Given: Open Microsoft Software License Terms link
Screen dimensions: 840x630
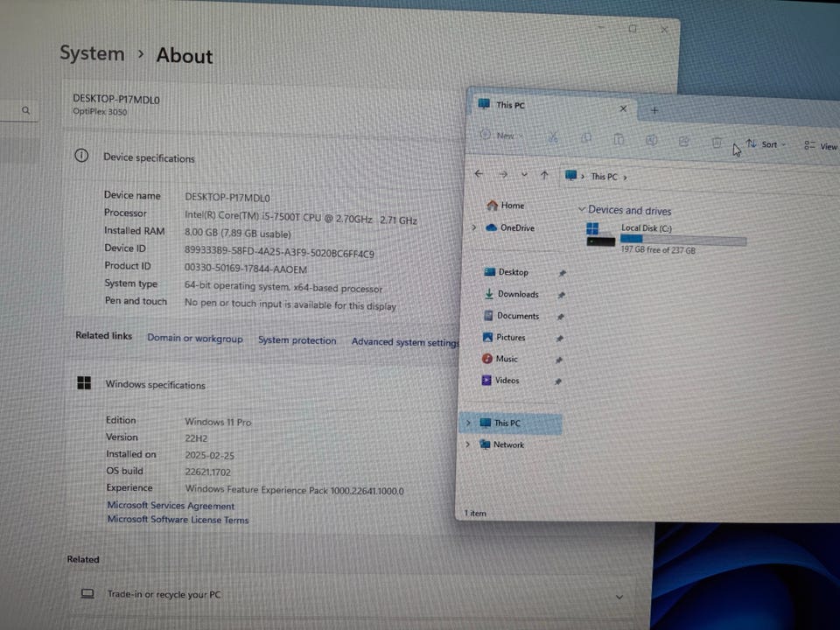Looking at the screenshot, I should coord(178,520).
